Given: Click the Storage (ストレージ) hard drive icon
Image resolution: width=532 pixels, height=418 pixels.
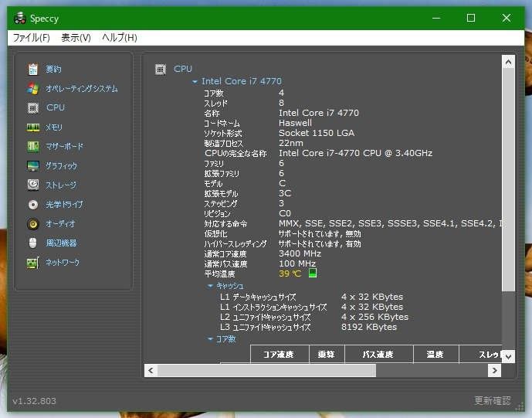Looking at the screenshot, I should point(33,185).
